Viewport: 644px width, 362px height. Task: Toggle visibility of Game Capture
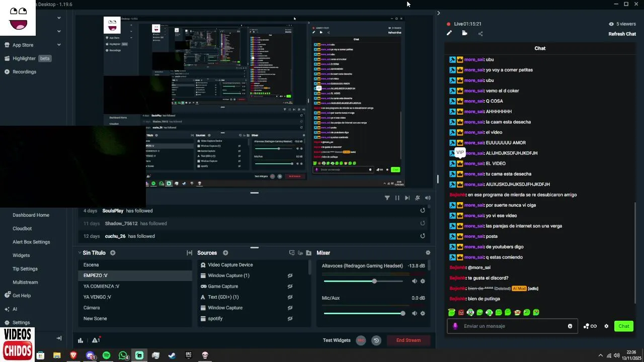(290, 287)
